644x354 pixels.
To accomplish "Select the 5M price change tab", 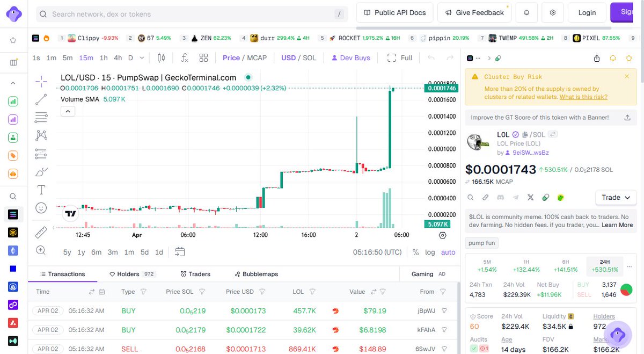I will click(x=487, y=266).
